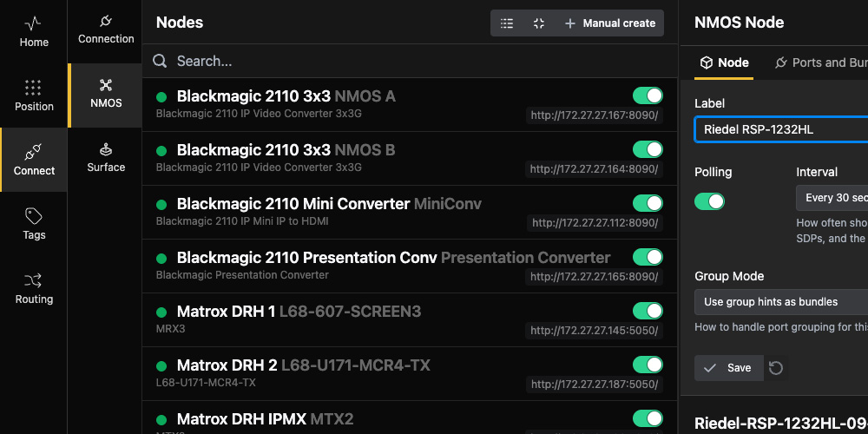
Task: Toggle off Matrox DRH 1 node
Action: [x=648, y=311]
